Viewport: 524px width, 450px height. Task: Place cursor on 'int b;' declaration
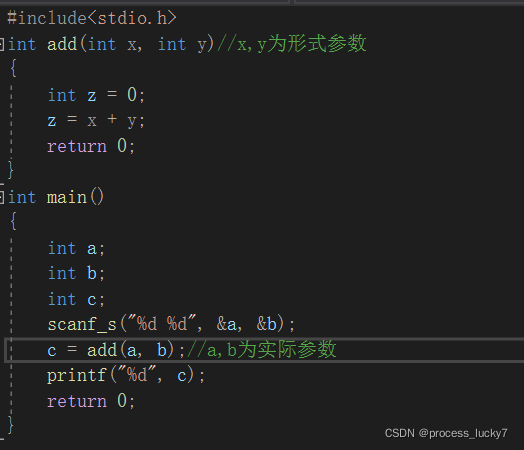click(x=77, y=273)
